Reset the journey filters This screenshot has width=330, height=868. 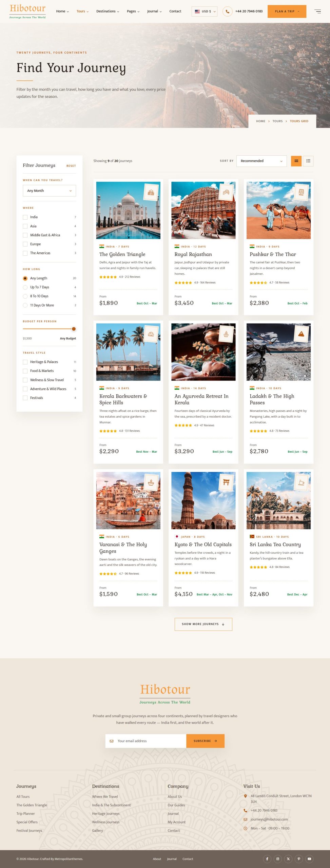(71, 166)
